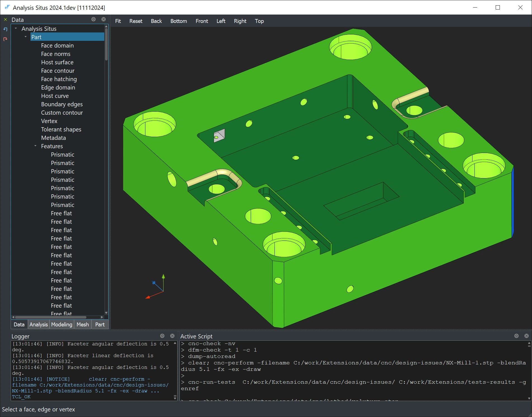532x417 pixels.
Task: Open the Modeling tab
Action: click(x=62, y=324)
